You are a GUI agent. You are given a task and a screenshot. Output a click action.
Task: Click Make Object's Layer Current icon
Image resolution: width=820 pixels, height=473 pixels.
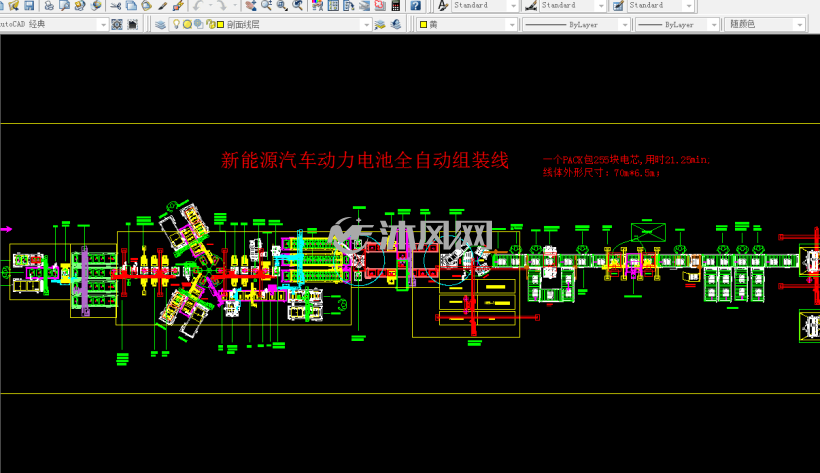tap(380, 24)
